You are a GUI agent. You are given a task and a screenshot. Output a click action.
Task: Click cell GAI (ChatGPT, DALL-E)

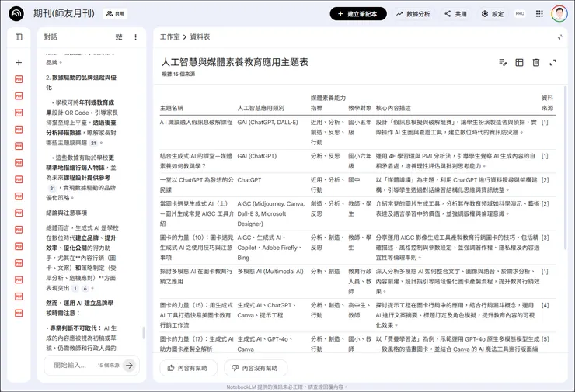coord(268,123)
